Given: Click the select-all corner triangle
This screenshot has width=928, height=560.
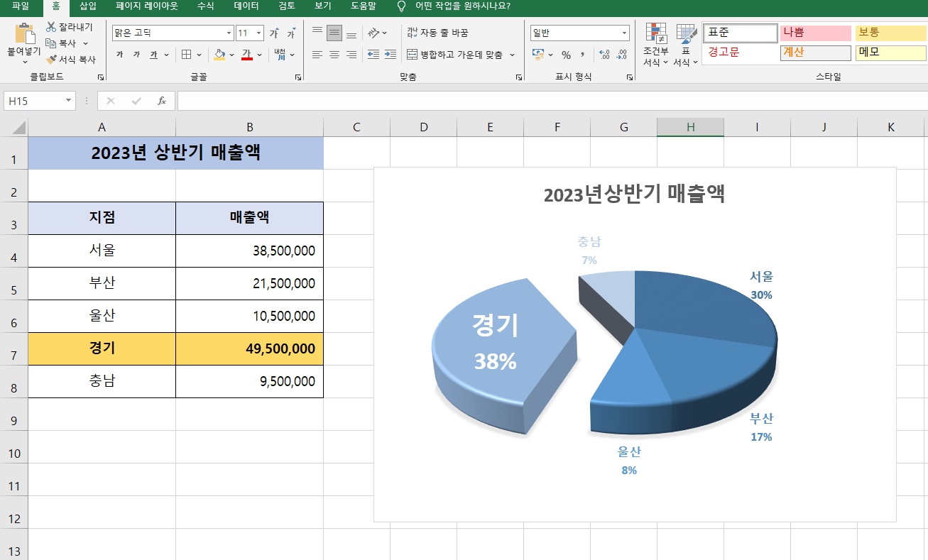Looking at the screenshot, I should click(x=18, y=128).
